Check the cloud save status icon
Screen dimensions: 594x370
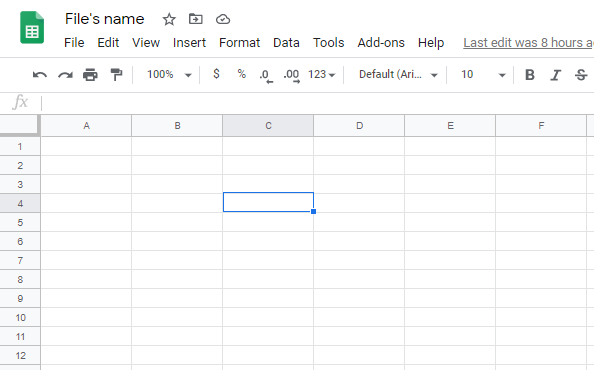pos(223,19)
